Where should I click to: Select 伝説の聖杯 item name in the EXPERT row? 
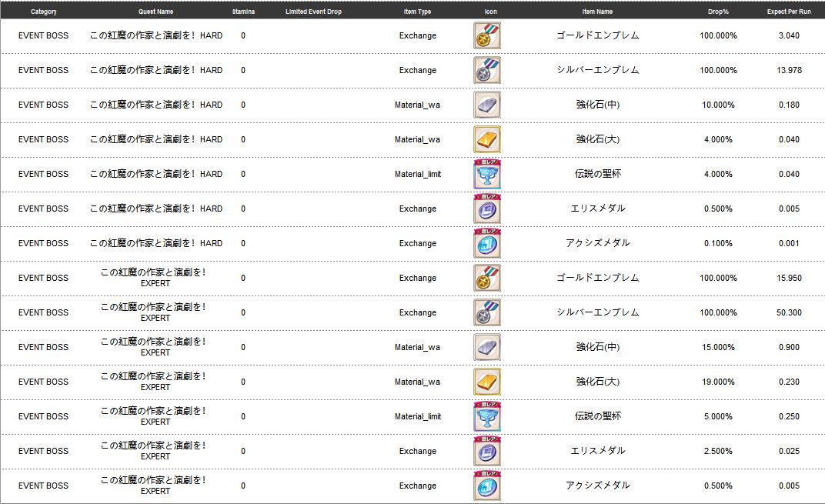[598, 417]
